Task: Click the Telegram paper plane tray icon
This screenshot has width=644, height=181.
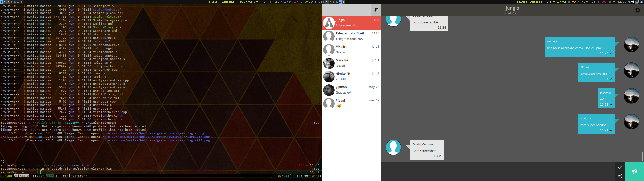Action: (633, 2)
